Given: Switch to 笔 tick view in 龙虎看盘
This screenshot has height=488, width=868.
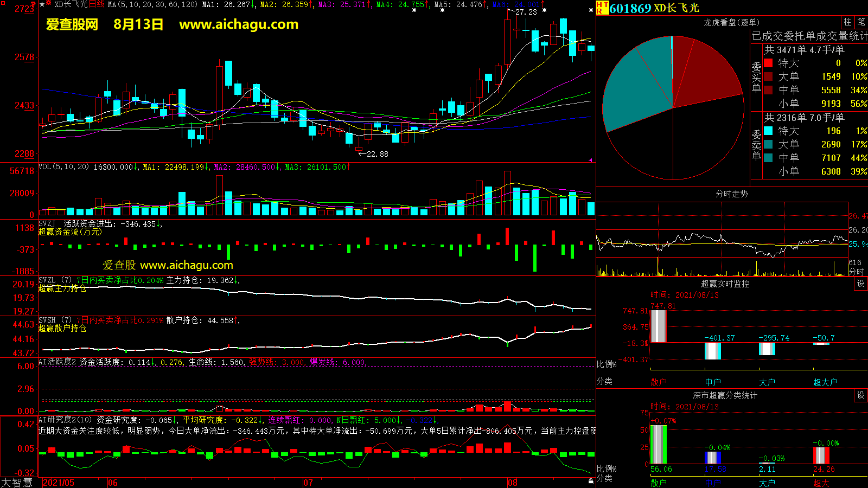Looking at the screenshot, I should point(861,22).
